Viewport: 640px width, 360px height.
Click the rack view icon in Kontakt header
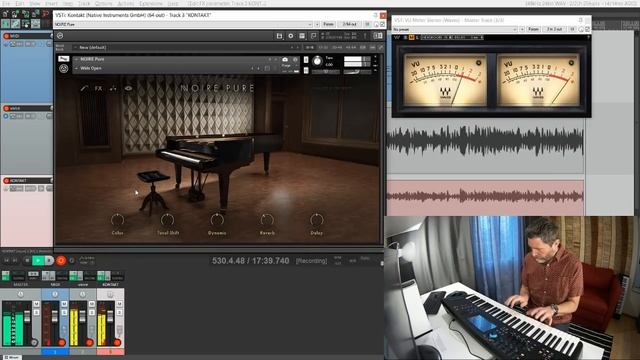302,36
